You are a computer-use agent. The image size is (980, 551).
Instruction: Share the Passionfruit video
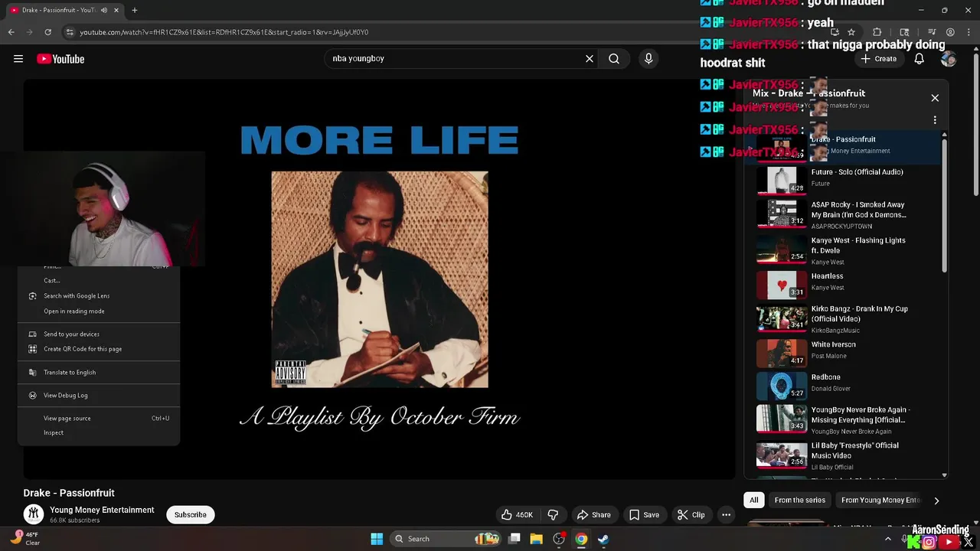click(593, 515)
